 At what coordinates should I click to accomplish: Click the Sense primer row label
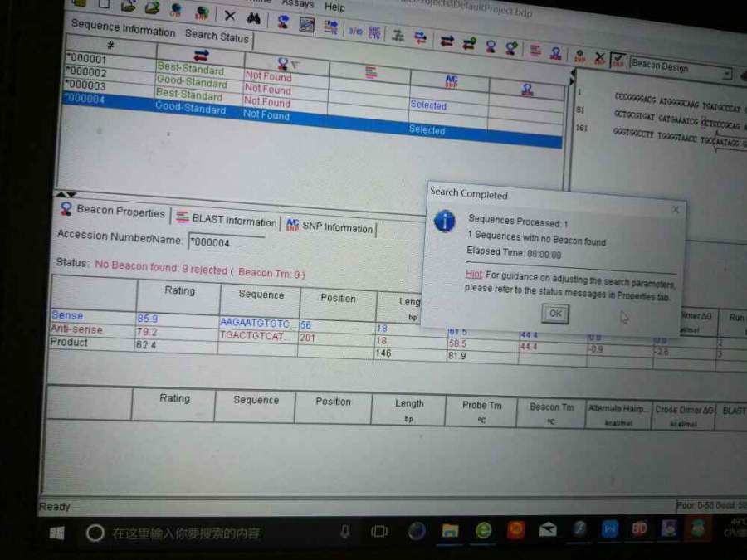tap(67, 315)
